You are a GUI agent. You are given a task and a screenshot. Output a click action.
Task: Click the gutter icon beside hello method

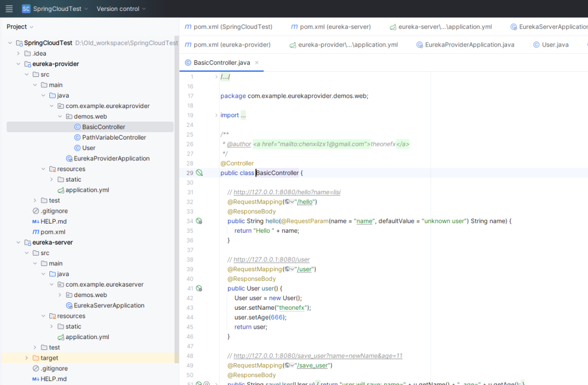point(199,221)
